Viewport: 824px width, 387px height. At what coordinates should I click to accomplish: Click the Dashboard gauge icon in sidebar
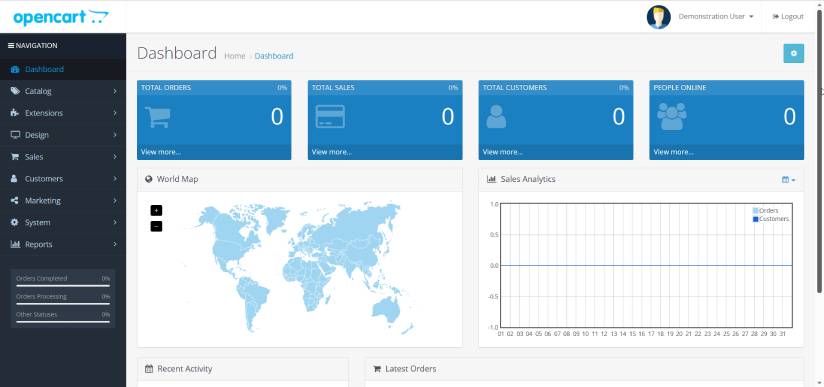click(x=15, y=69)
